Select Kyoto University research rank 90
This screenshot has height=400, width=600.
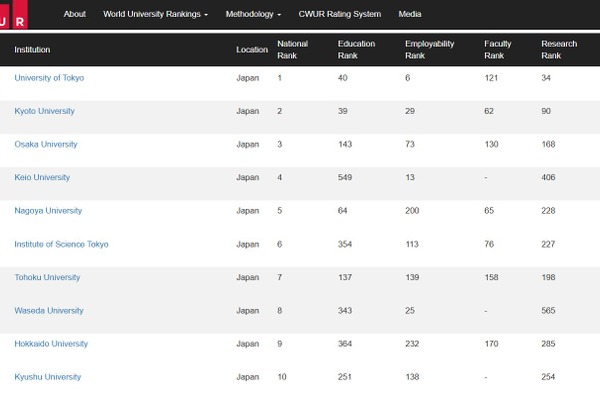pyautogui.click(x=546, y=111)
